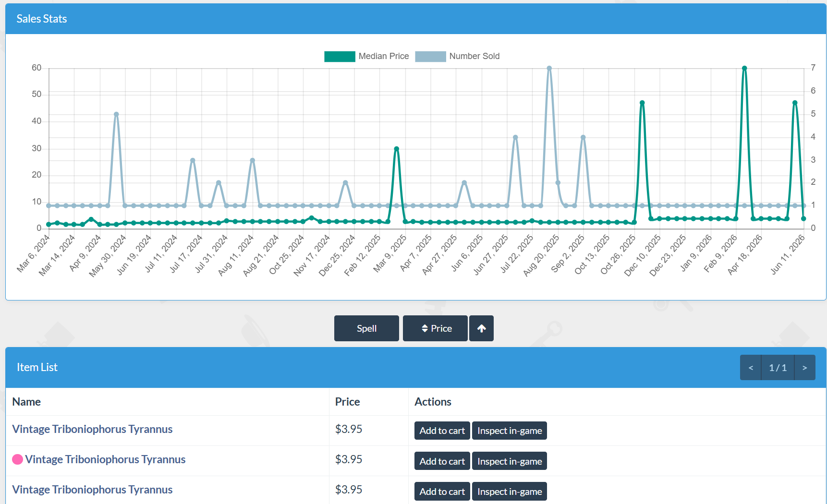Go to previous page of Item List
The width and height of the screenshot is (827, 504).
click(751, 368)
